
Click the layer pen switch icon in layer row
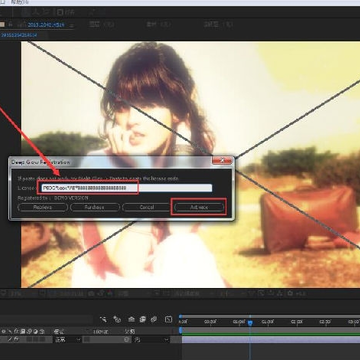click(10, 339)
